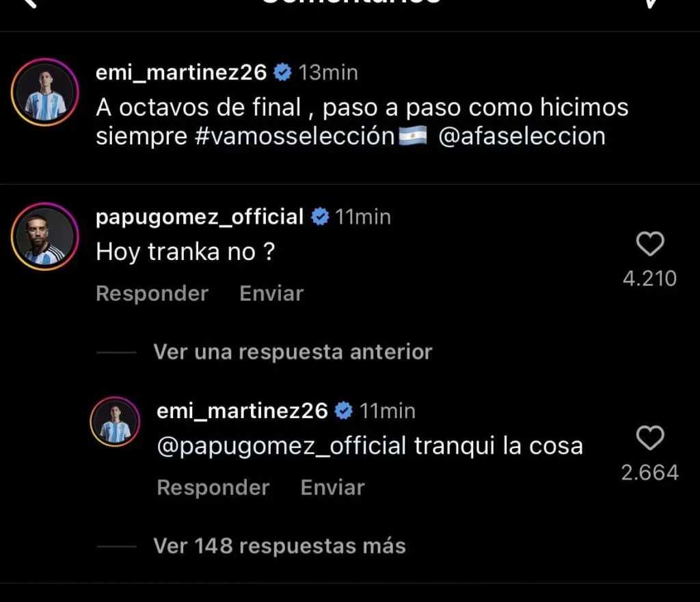Click Responder under 'Hoy tranka no ?'
The width and height of the screenshot is (700, 602).
pyautogui.click(x=152, y=293)
